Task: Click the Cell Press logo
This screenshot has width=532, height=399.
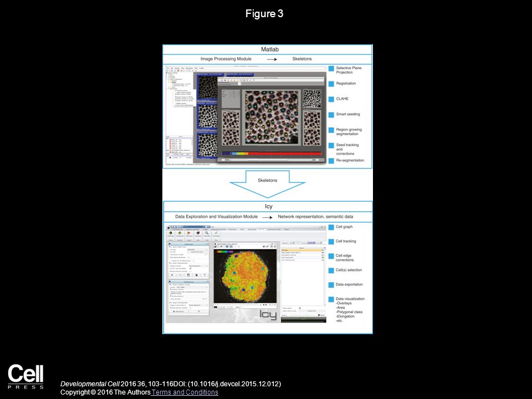Action: [26, 377]
